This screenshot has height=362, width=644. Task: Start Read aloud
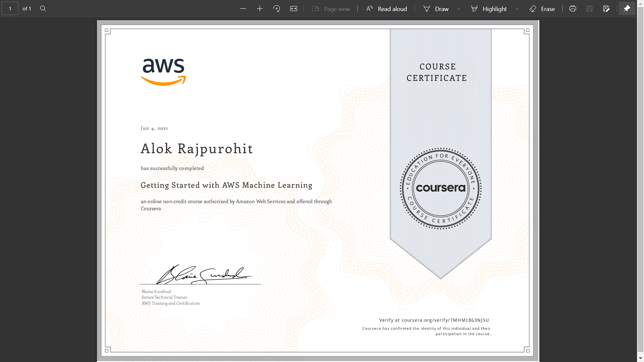pos(387,9)
